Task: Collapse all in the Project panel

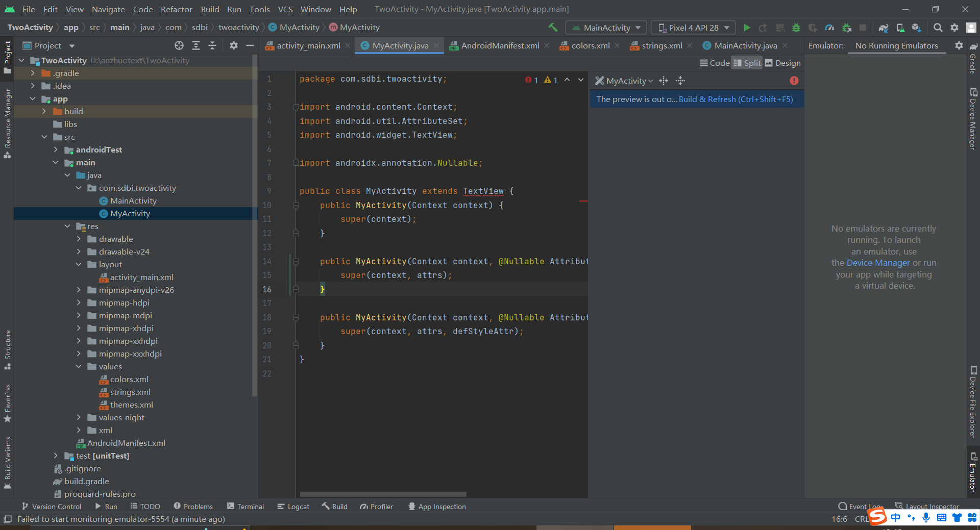Action: (212, 46)
